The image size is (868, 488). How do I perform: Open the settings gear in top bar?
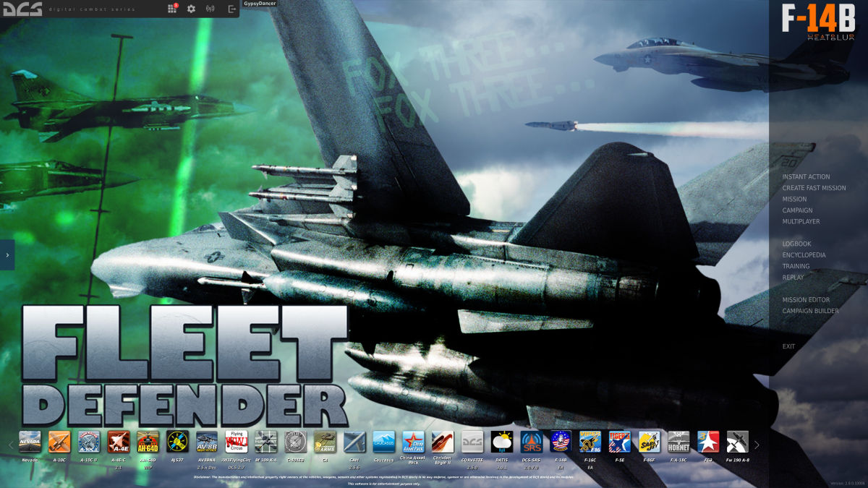191,9
